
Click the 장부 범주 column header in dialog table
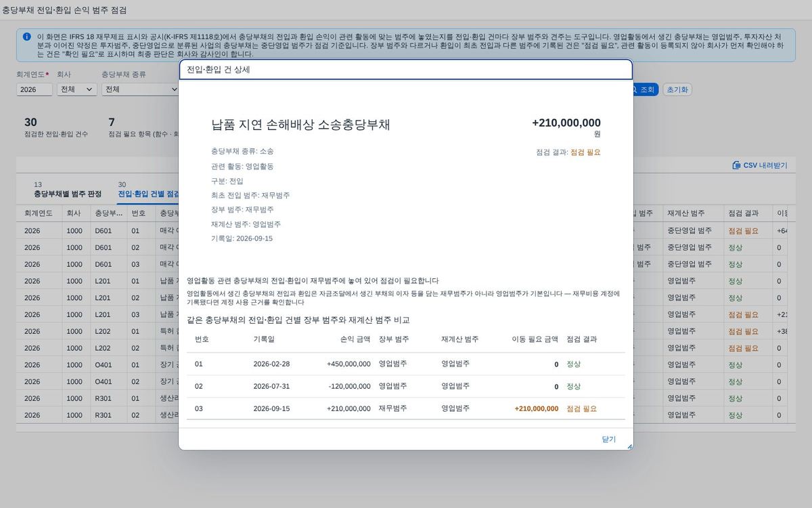click(394, 339)
